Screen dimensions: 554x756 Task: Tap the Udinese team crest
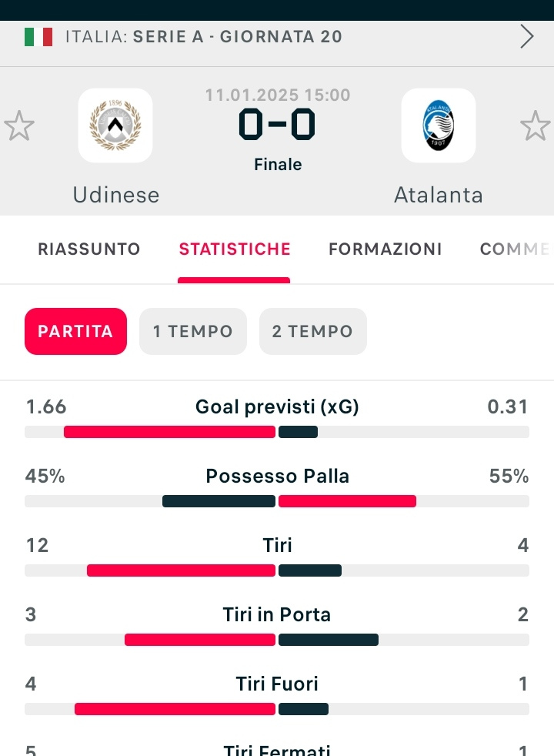115,125
